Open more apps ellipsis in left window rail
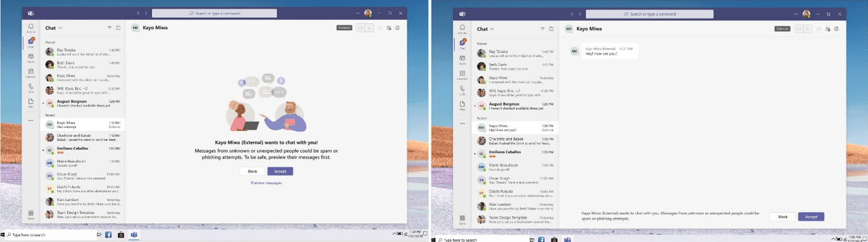The image size is (868, 242). click(30, 120)
